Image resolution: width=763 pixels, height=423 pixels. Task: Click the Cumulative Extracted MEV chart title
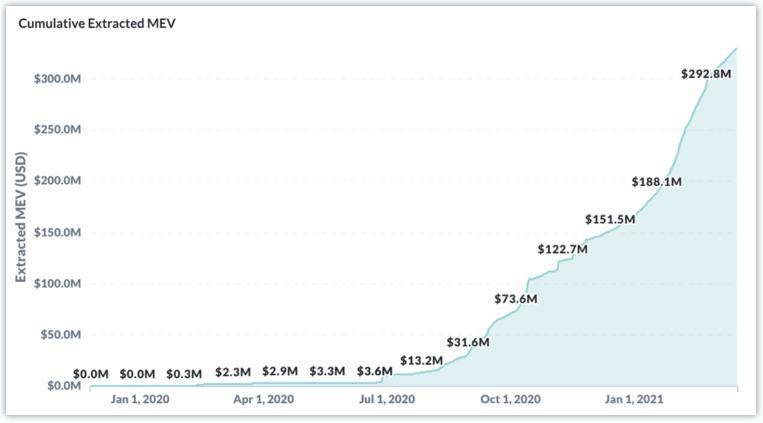tap(97, 23)
